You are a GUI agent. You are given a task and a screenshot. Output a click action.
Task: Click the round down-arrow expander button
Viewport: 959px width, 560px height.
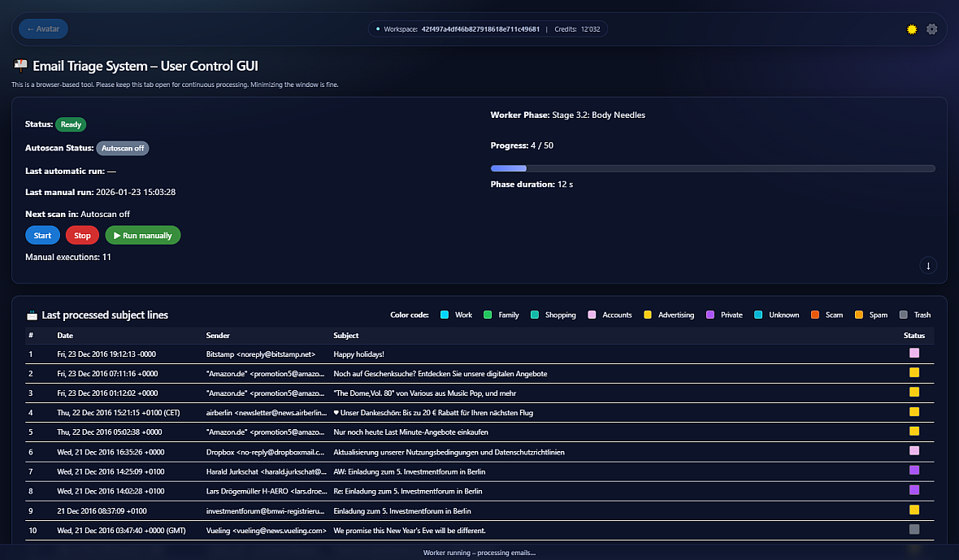point(928,266)
